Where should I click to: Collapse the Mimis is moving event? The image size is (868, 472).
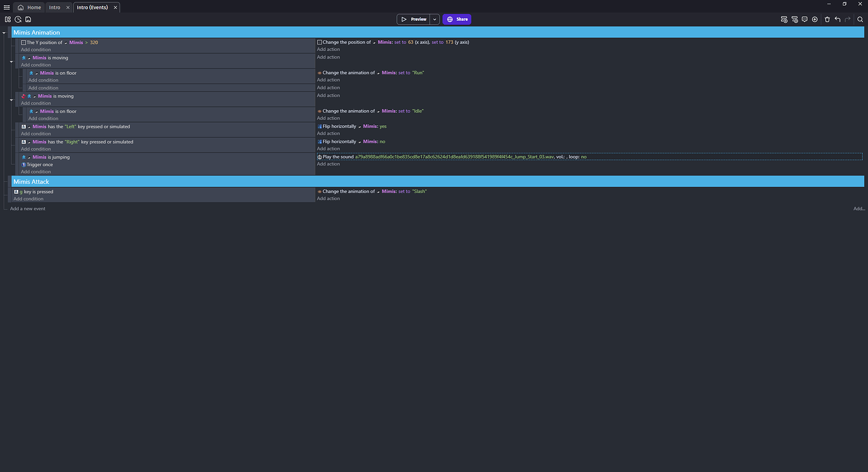[x=11, y=62]
